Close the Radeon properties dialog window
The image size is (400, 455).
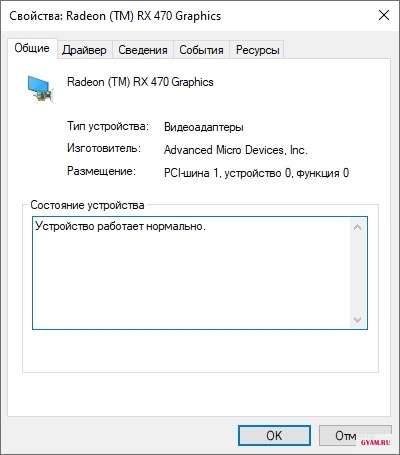point(384,15)
